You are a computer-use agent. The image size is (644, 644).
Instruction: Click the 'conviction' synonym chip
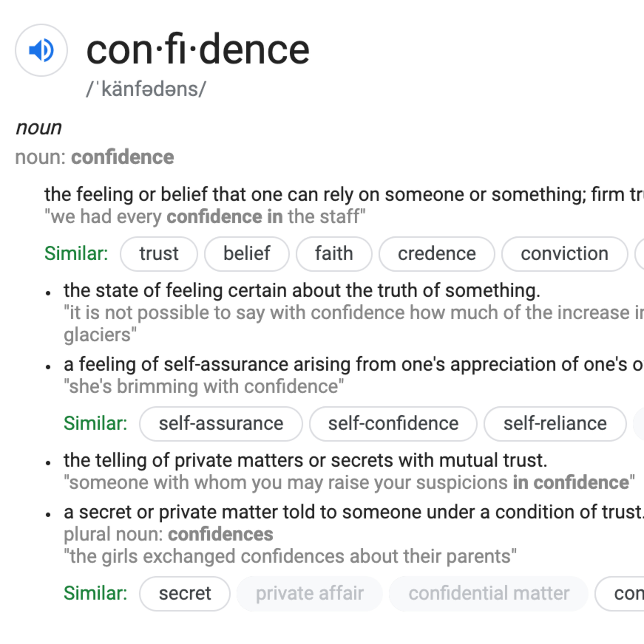pos(564,254)
